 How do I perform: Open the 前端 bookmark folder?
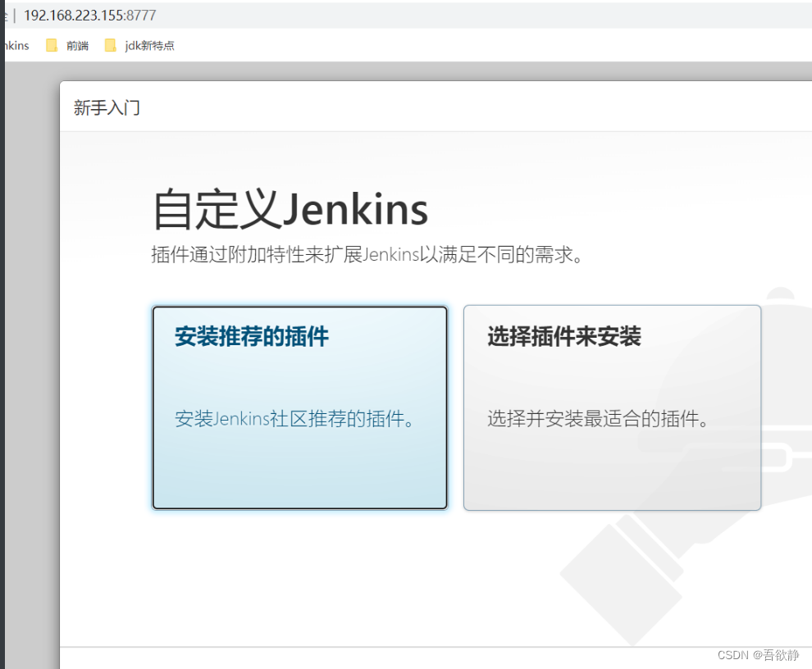coord(67,46)
